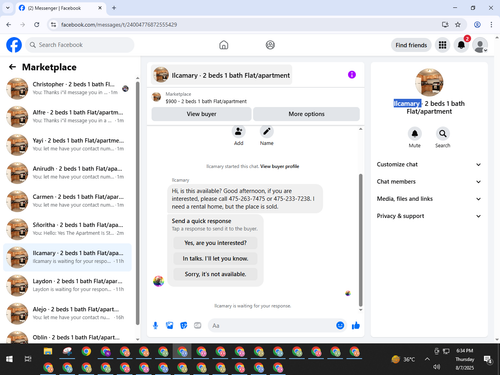
Task: Send quick response 'In talks. I'll let you know.'
Action: pyautogui.click(x=215, y=259)
